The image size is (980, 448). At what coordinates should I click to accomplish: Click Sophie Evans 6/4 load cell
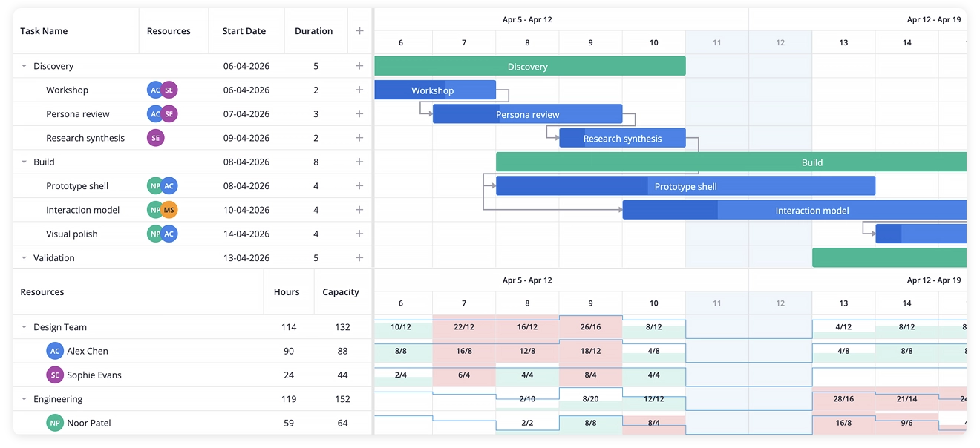(x=464, y=375)
